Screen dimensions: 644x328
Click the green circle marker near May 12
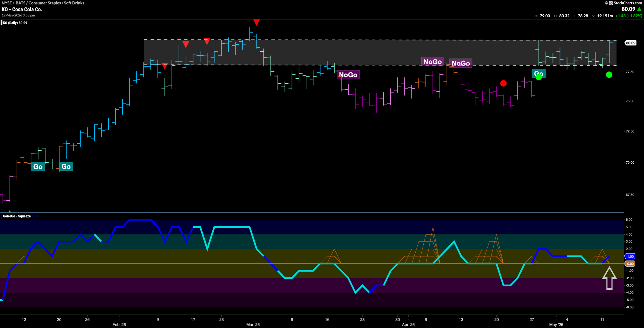point(609,75)
